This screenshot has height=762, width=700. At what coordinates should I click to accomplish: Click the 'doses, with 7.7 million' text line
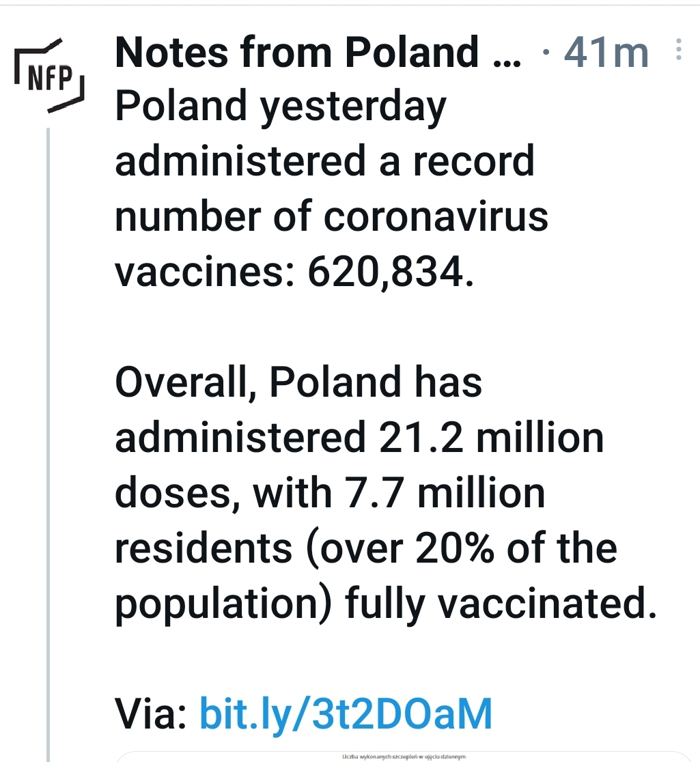click(x=330, y=494)
